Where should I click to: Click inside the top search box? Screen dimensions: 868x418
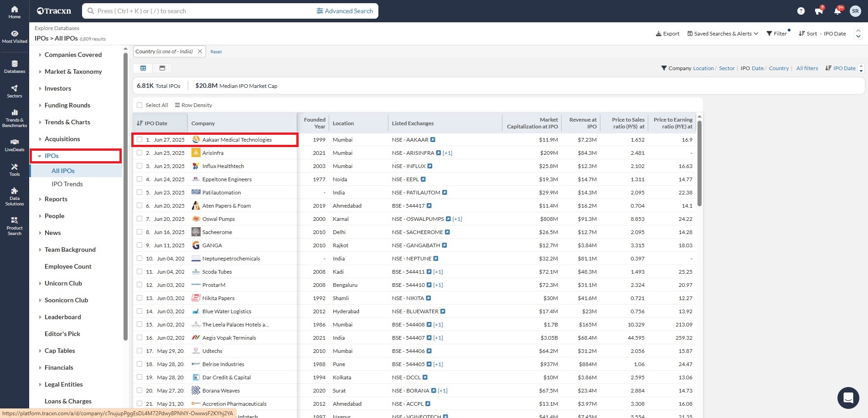201,11
